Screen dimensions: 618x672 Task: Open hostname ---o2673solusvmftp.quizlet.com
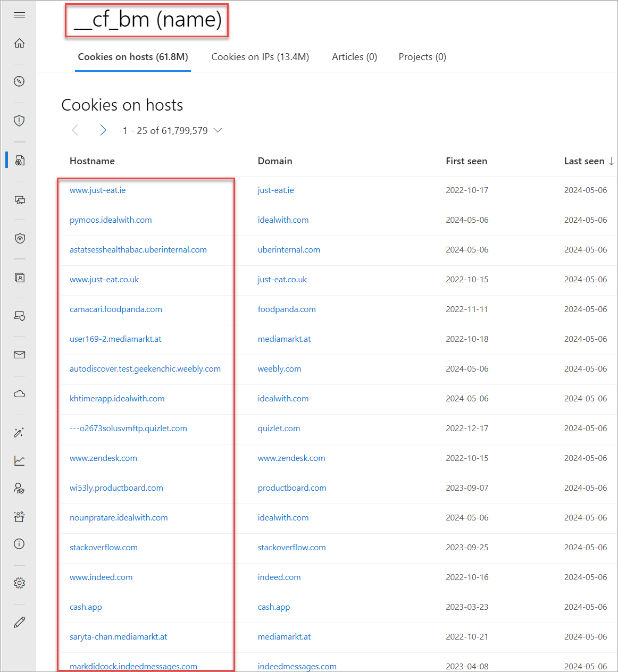tap(128, 429)
